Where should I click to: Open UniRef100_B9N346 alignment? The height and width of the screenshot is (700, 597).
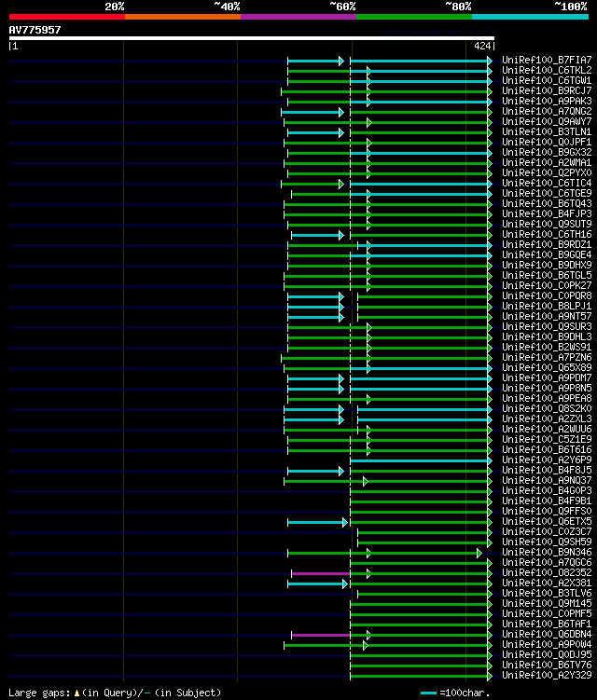click(x=547, y=553)
